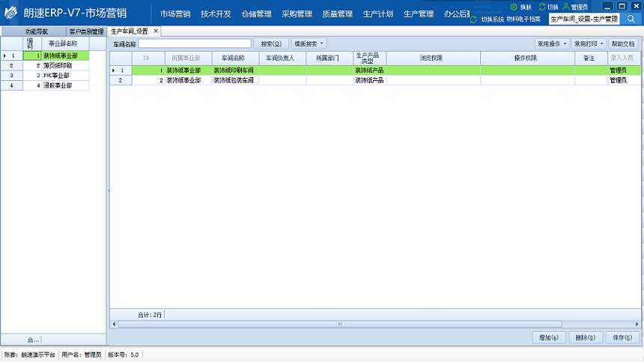Open the 常用打印 dropdown menu
The width and height of the screenshot is (644, 362).
coord(589,44)
